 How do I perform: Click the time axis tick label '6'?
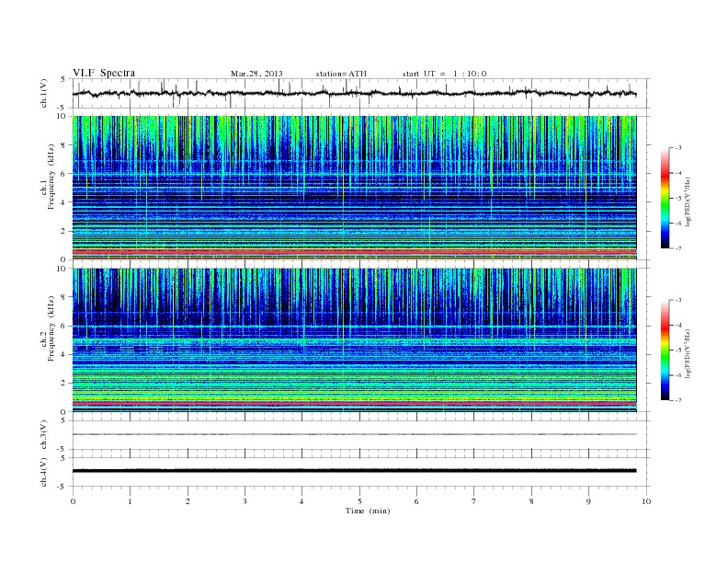click(416, 501)
